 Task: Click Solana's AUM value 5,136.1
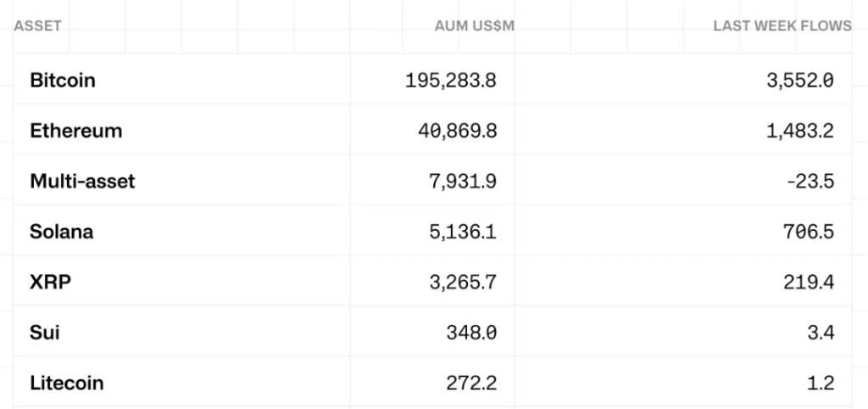point(463,232)
